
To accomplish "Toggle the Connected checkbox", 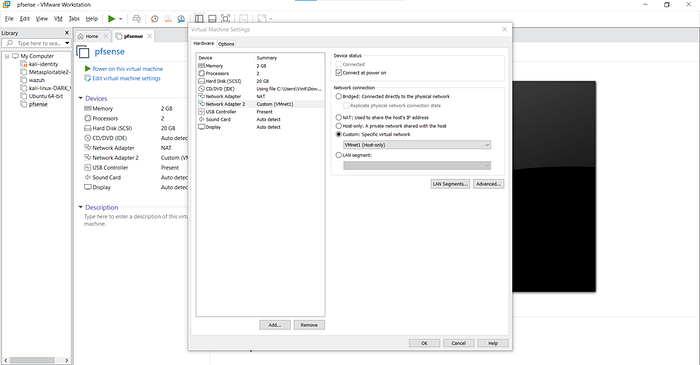I will coord(338,64).
